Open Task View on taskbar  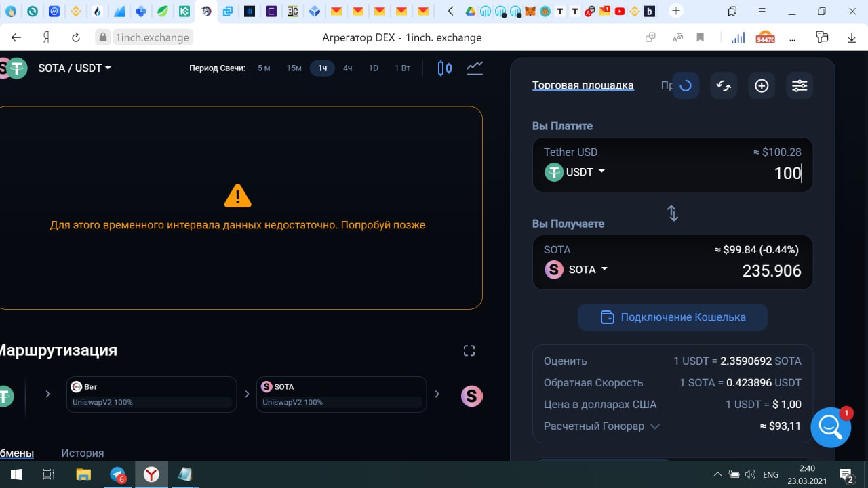[x=49, y=474]
